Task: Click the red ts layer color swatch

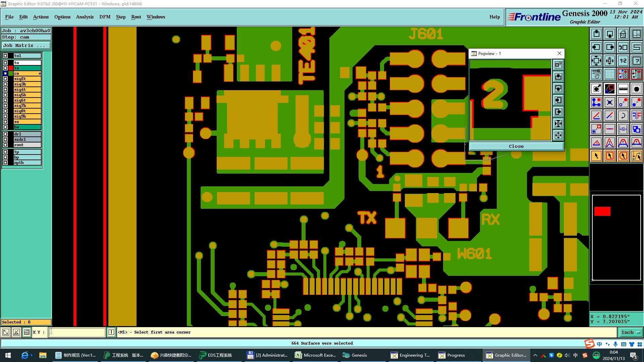Action: coord(11,68)
